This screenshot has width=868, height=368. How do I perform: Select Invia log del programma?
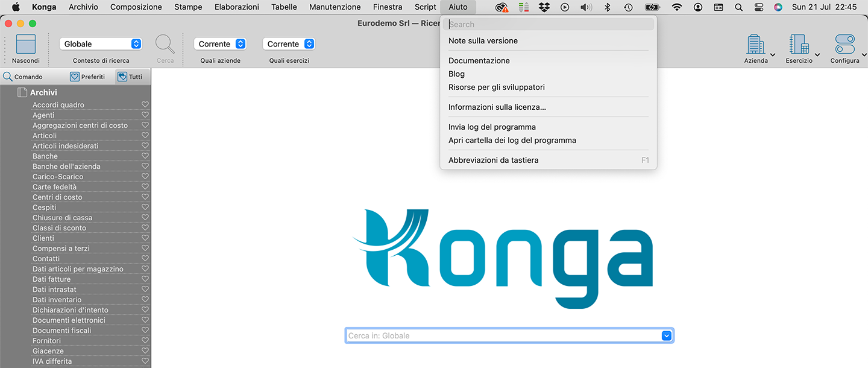[492, 127]
